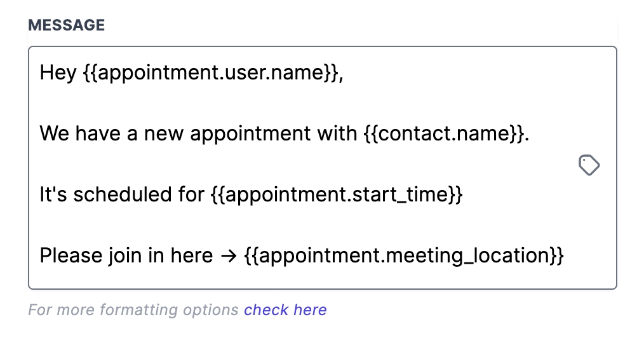Click the MESSAGE field label

[x=66, y=26]
